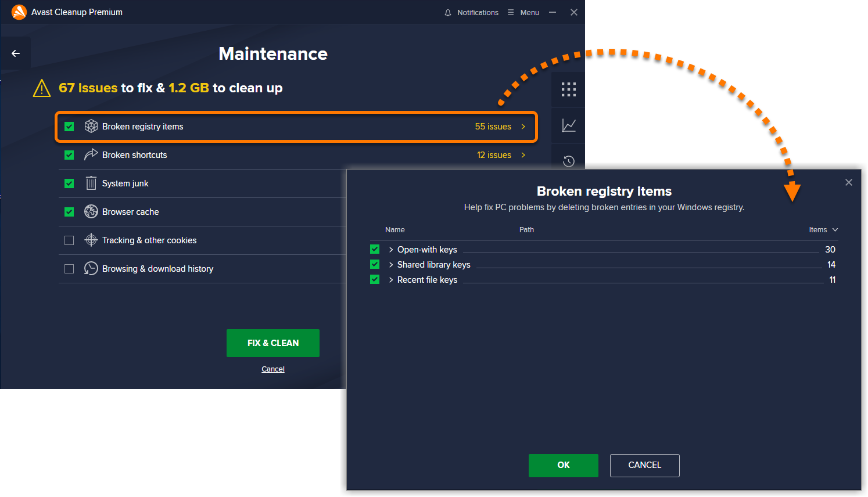
Task: Uncheck Browser cache checkbox
Action: point(69,212)
